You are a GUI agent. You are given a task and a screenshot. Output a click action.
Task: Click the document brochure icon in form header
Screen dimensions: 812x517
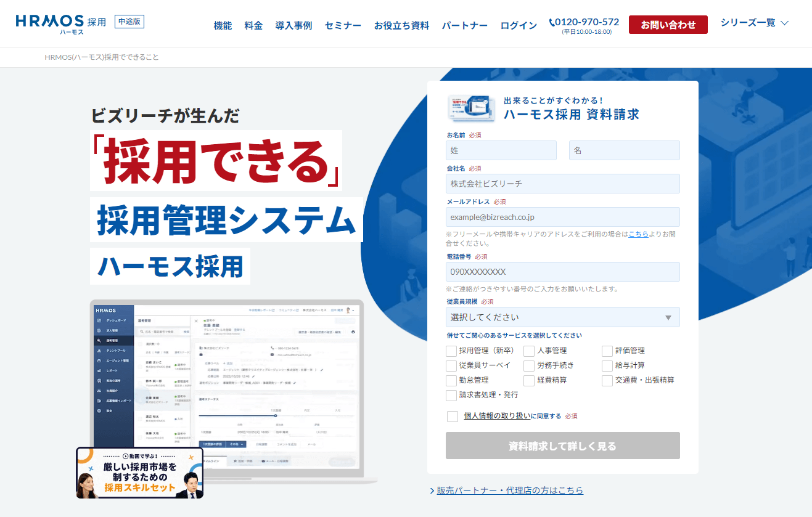pos(472,108)
